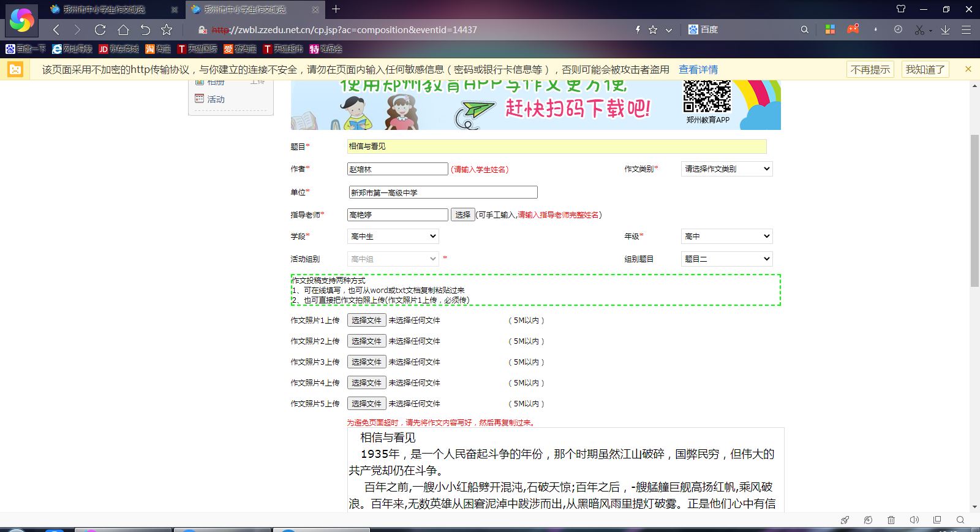Open the history clock icon in toolbar
Viewport: 980px width, 532px height.
[x=898, y=29]
